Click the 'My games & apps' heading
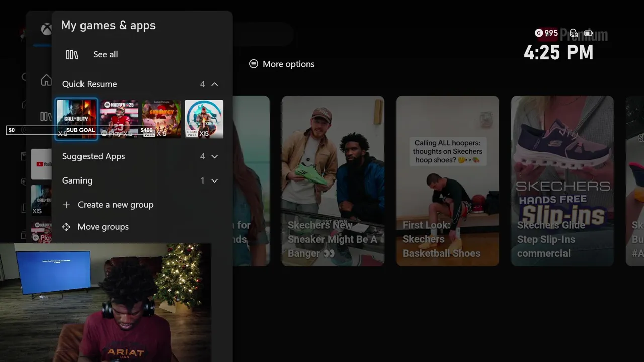644x362 pixels. click(x=109, y=25)
